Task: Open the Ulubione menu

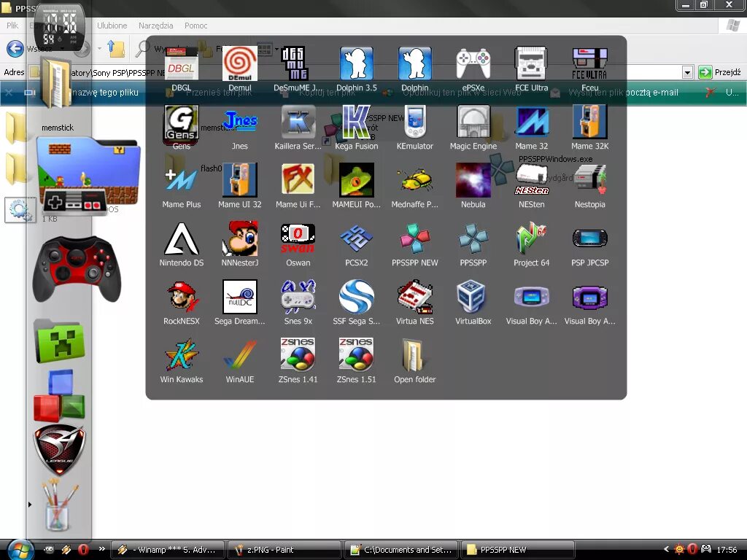Action: coord(112,26)
